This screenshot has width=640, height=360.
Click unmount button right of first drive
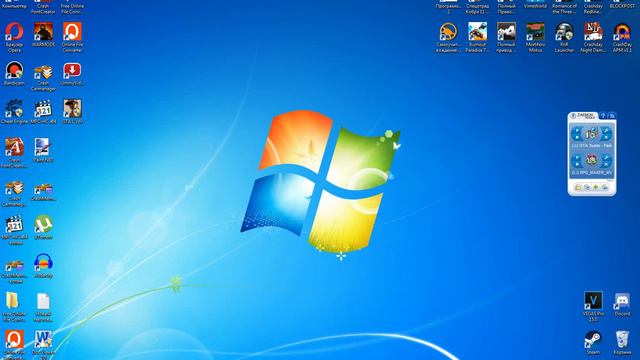click(x=606, y=133)
